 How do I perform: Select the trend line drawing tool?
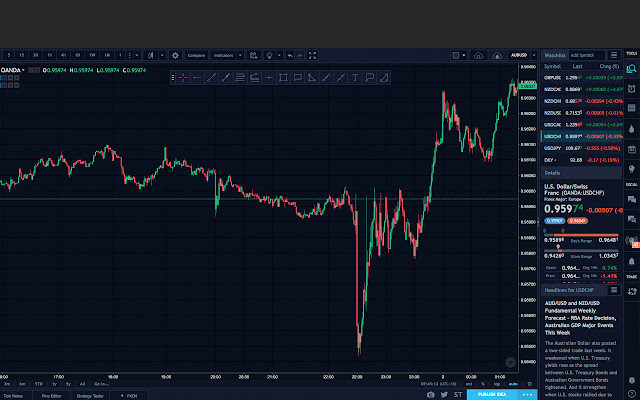point(211,78)
